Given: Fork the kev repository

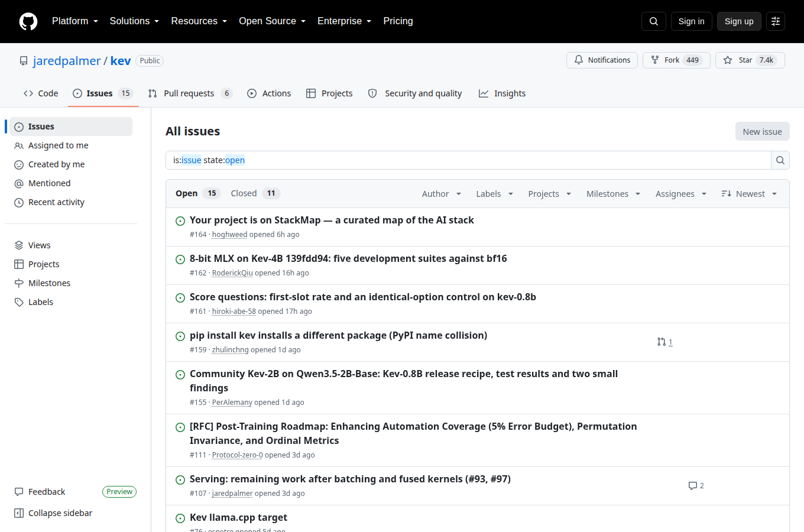Looking at the screenshot, I should (676, 60).
